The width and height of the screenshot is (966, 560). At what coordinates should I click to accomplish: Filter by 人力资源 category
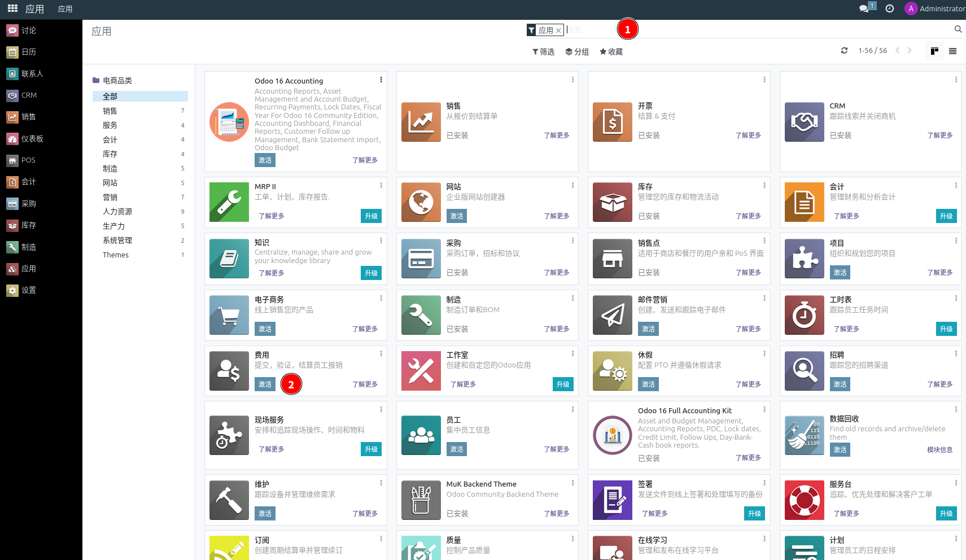tap(140, 212)
